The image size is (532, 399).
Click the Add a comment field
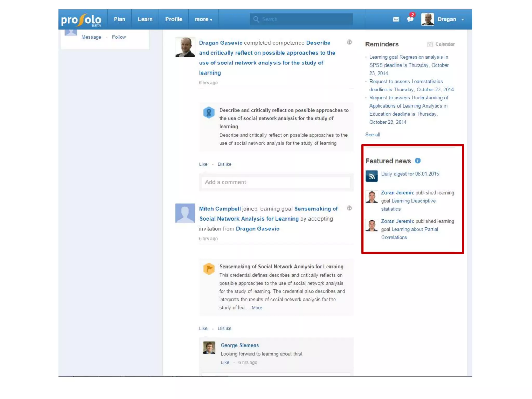[276, 182]
